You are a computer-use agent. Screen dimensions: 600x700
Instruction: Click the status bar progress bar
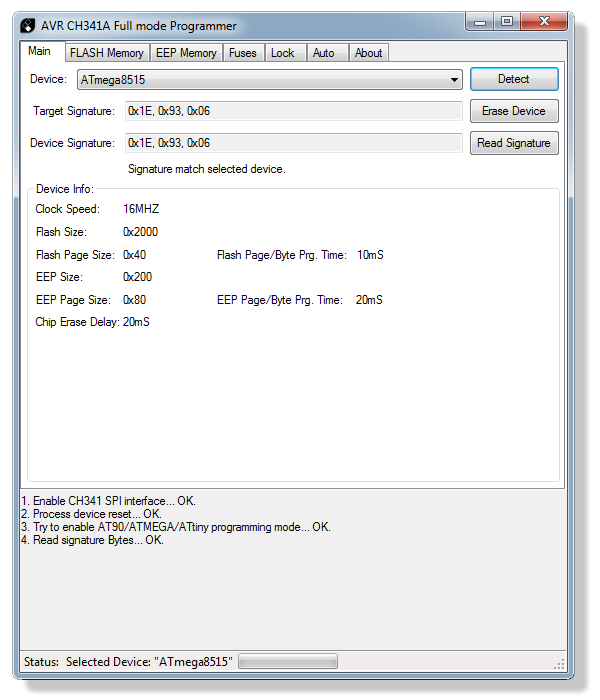pyautogui.click(x=288, y=661)
